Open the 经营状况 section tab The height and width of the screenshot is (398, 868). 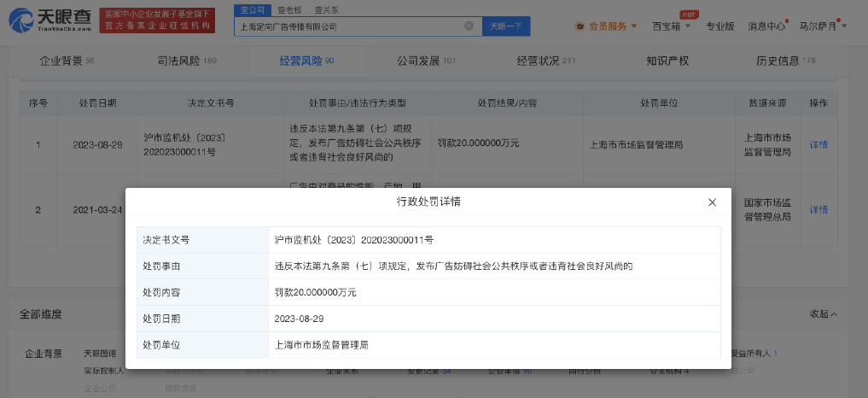coord(546,61)
